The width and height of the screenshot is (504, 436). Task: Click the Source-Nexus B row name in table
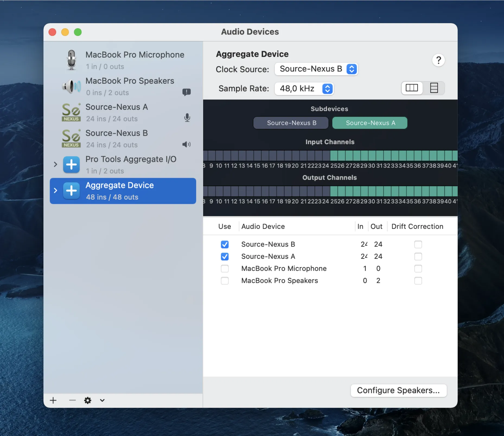[x=268, y=244]
